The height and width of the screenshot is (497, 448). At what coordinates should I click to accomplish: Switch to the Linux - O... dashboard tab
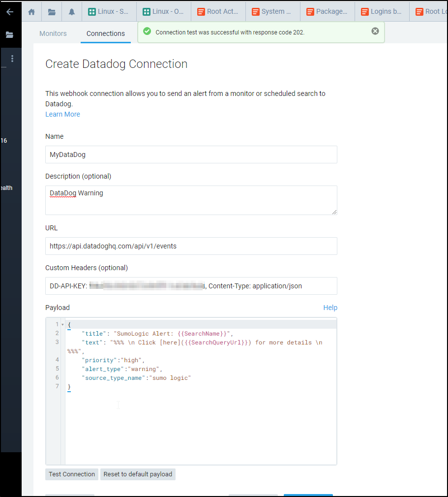(x=163, y=12)
